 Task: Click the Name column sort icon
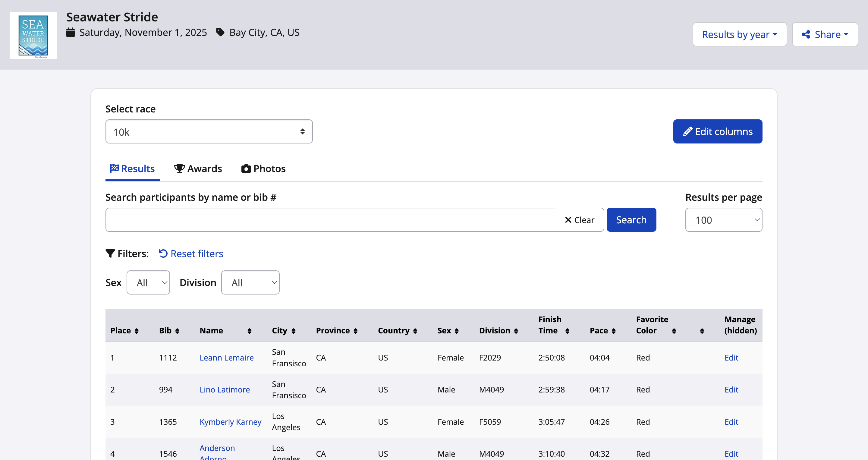[x=249, y=331]
